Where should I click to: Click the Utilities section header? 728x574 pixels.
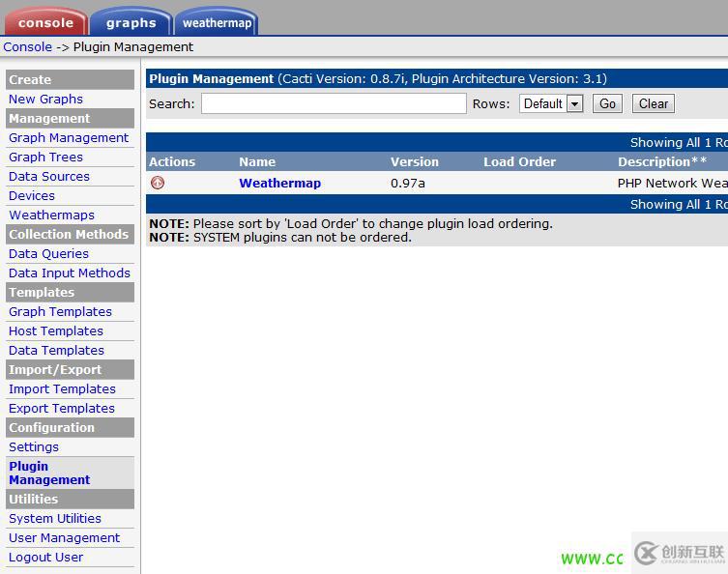pos(71,500)
